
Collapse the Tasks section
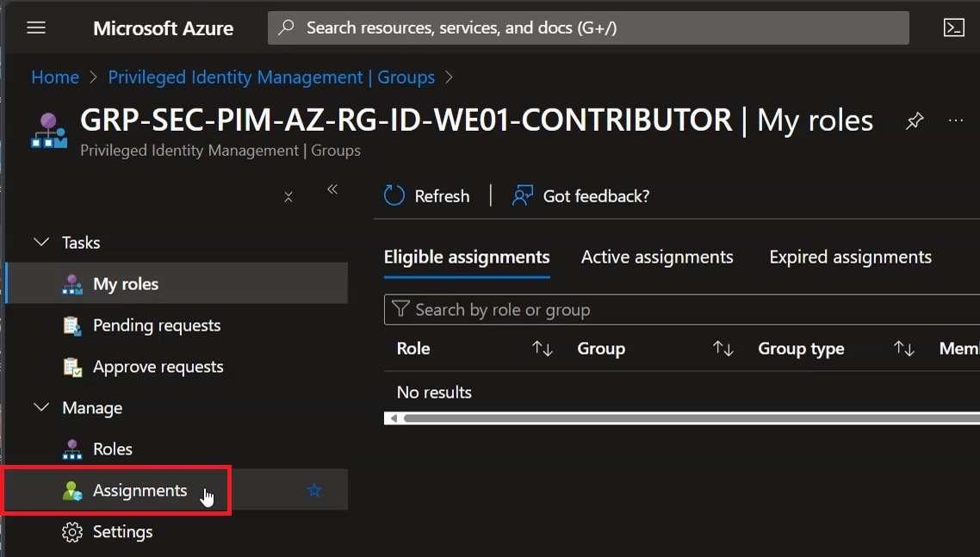[41, 242]
